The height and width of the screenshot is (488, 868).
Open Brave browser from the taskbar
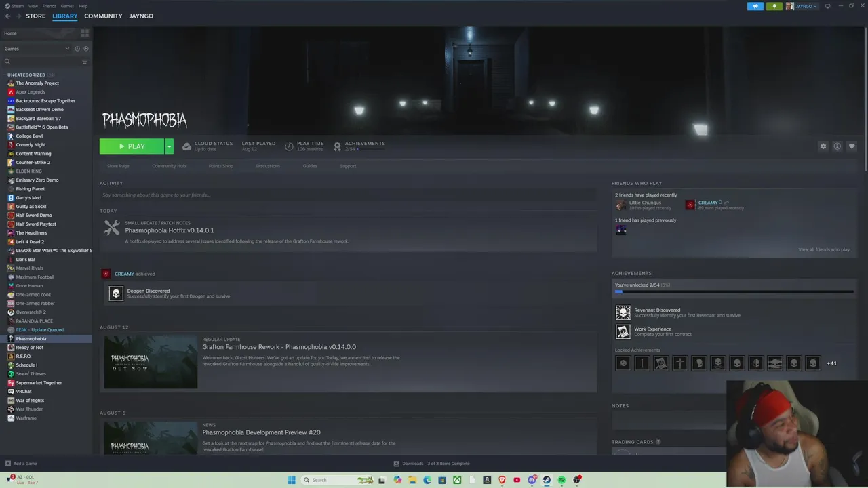(502, 480)
